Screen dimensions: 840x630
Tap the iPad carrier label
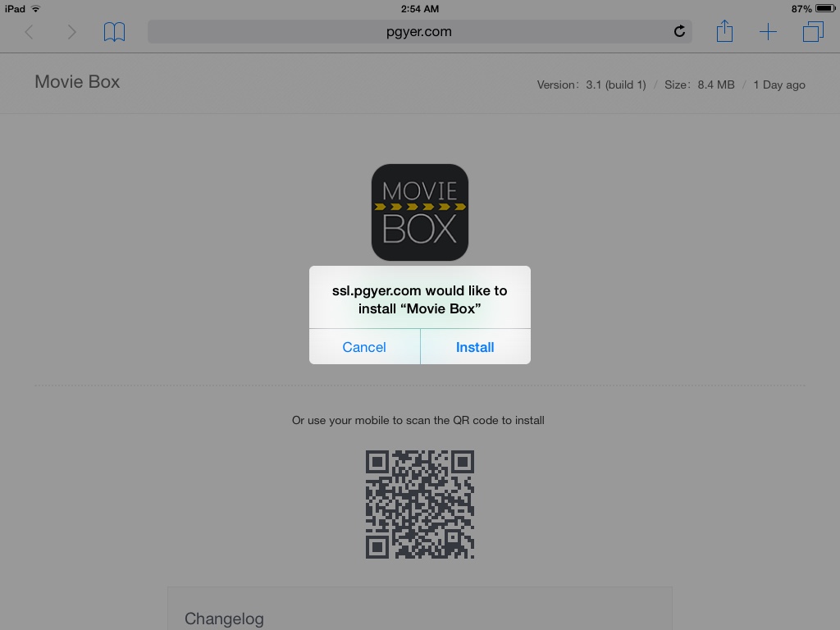(15, 8)
